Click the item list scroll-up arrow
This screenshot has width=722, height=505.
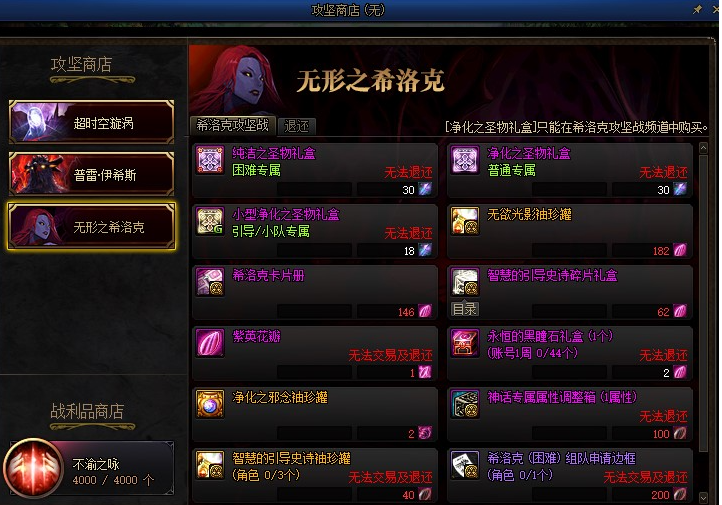tap(703, 148)
